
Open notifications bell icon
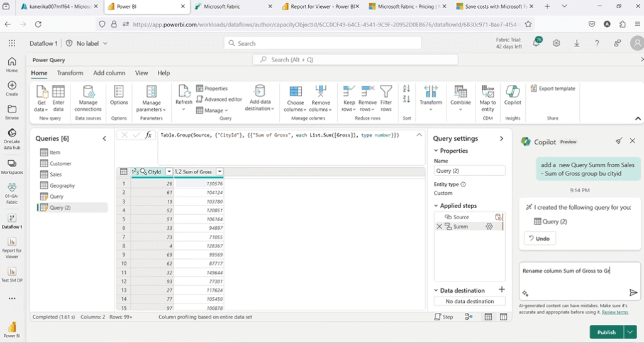[536, 43]
